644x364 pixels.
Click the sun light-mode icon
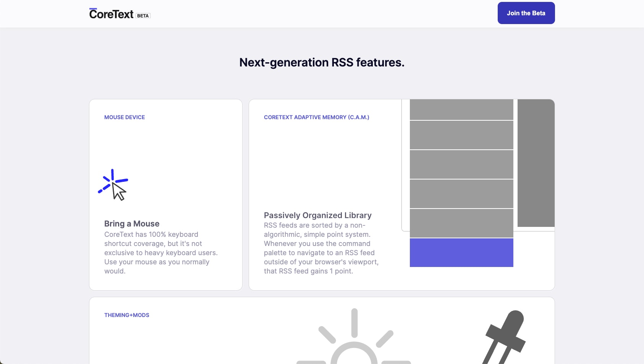click(x=354, y=336)
